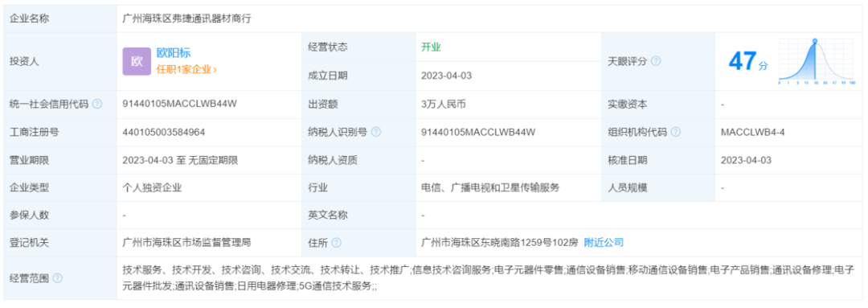Select establishment date 2023-04-03 under 成立日期
This screenshot has height=308, width=868.
446,76
